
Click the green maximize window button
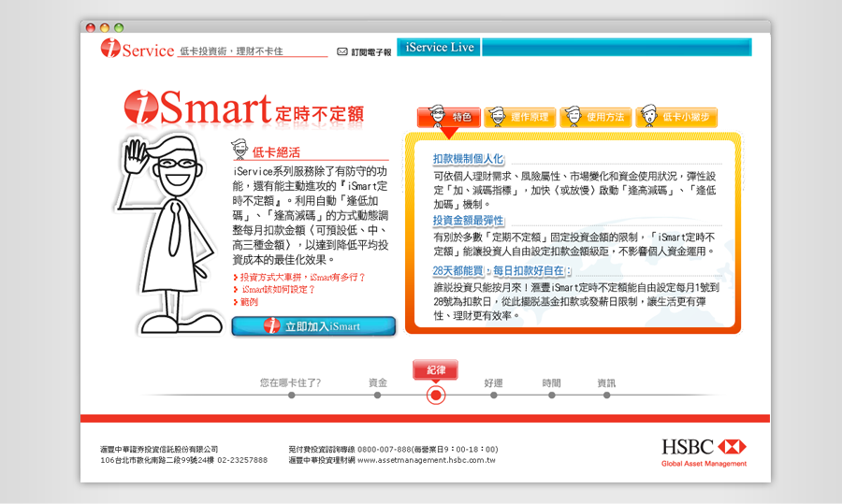click(119, 27)
